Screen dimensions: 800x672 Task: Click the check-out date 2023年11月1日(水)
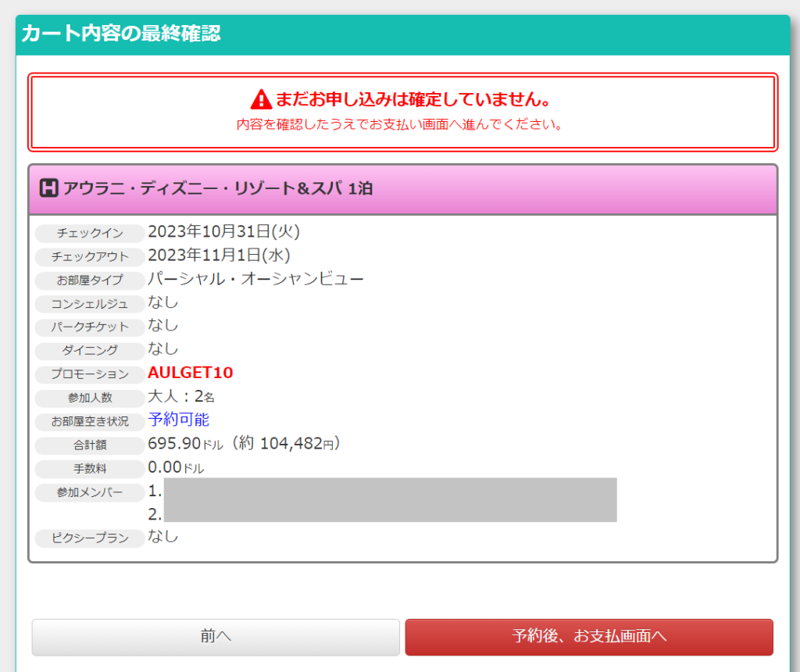[x=219, y=255]
